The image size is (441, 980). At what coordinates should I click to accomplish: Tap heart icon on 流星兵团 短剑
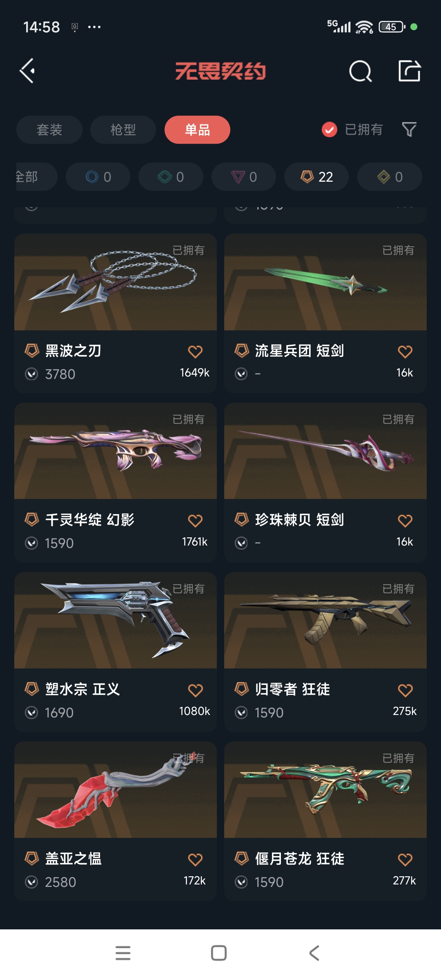tap(405, 352)
